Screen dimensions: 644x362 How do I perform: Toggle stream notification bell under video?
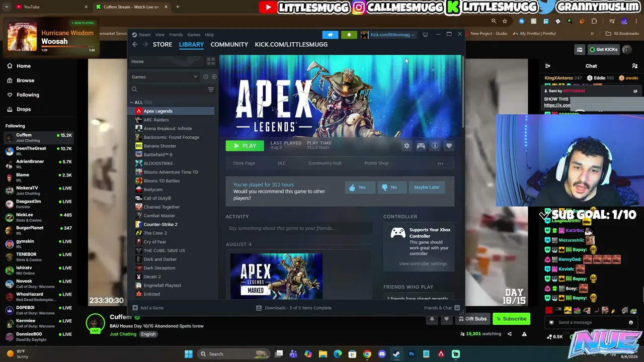pos(432,319)
